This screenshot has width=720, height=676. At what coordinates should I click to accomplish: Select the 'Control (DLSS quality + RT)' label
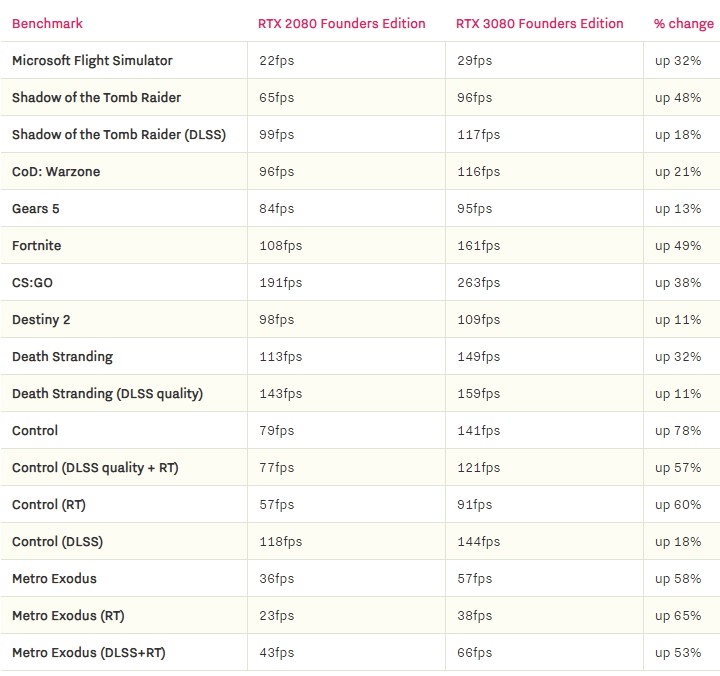[x=95, y=468]
